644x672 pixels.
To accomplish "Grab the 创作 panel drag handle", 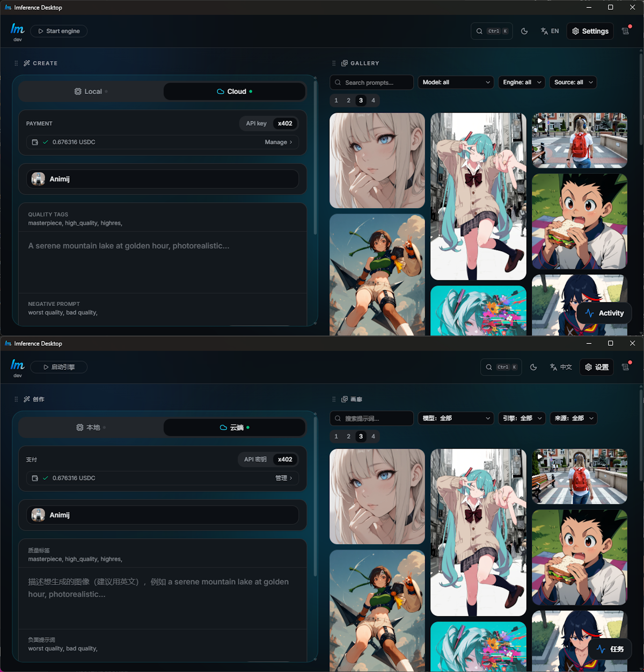I will tap(16, 399).
